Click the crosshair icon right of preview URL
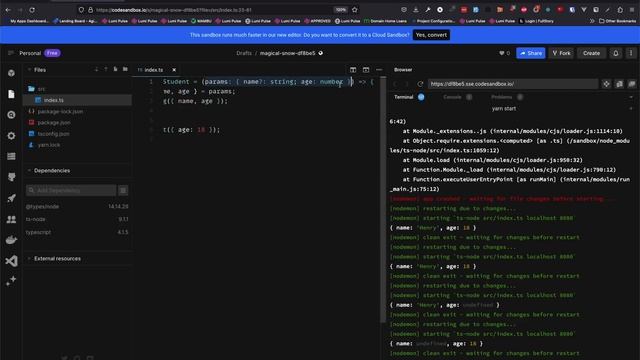Screen dimensions: 640x360 (x=606, y=84)
